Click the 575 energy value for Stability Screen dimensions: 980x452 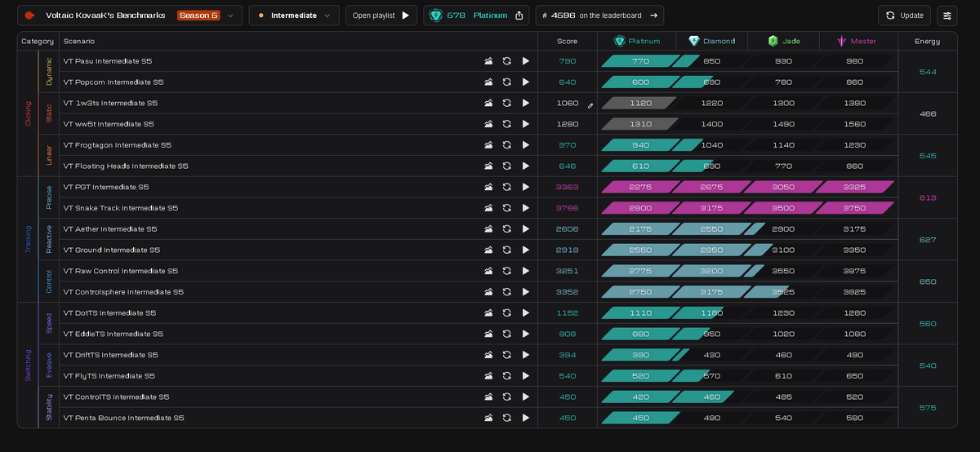(x=928, y=407)
